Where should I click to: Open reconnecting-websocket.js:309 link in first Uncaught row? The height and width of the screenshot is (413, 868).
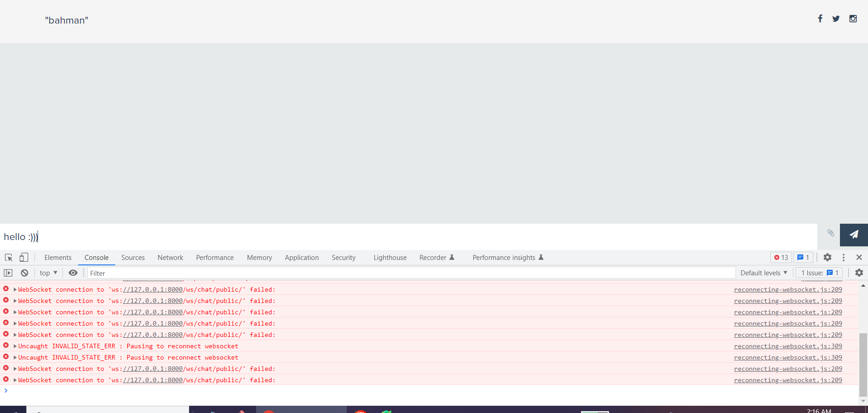click(x=788, y=346)
